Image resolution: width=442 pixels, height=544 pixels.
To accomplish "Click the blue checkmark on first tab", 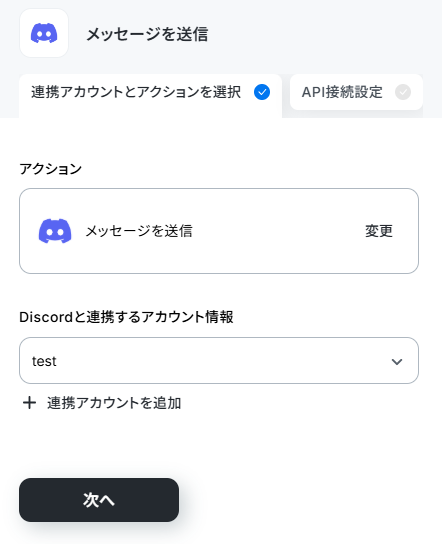I will pos(262,92).
